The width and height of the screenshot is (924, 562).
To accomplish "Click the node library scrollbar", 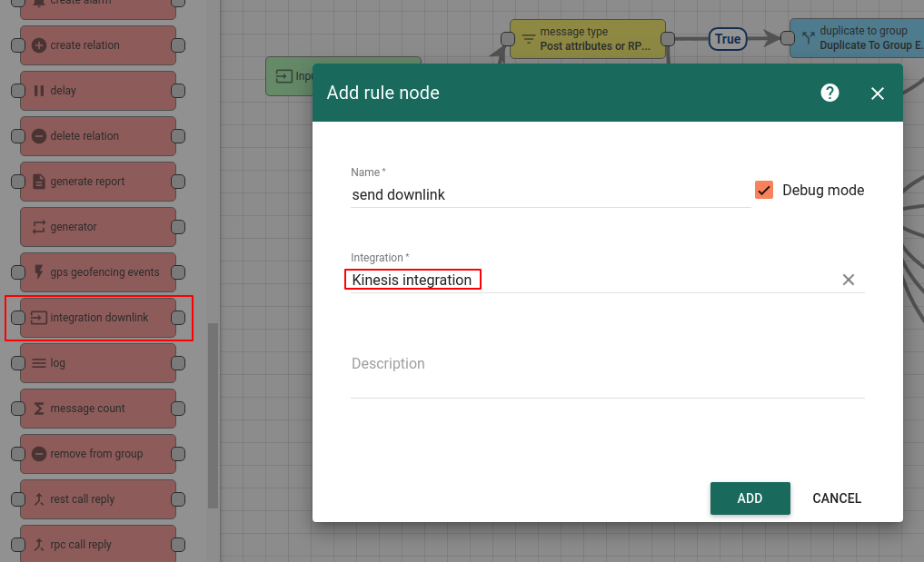I will [x=213, y=415].
